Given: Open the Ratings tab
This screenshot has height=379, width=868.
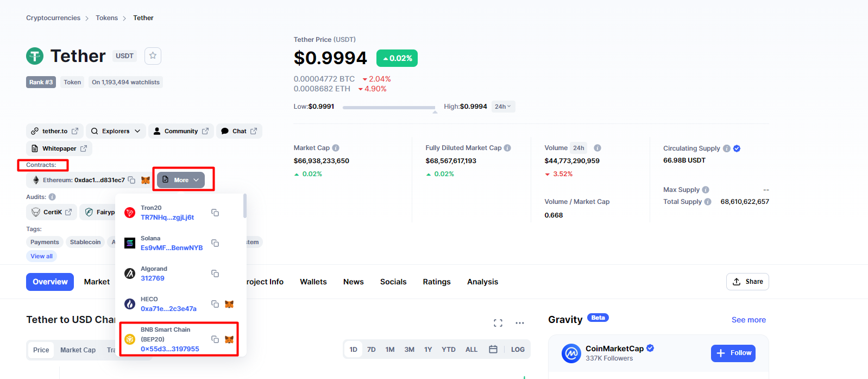Looking at the screenshot, I should (x=437, y=282).
